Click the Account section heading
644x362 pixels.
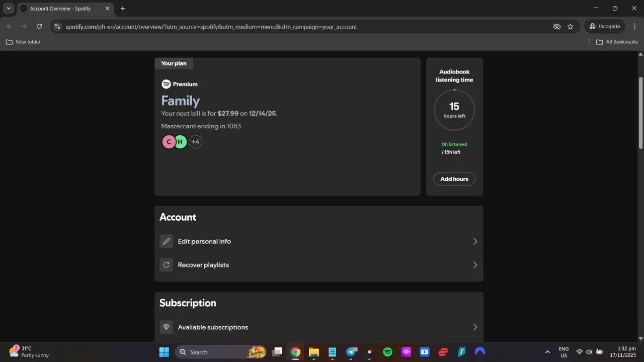coord(178,217)
